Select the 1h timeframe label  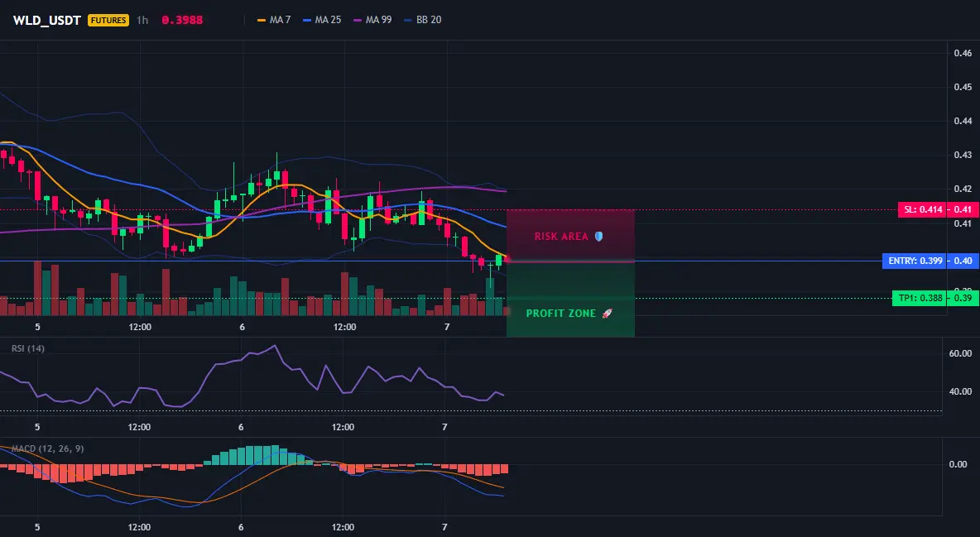pyautogui.click(x=142, y=20)
